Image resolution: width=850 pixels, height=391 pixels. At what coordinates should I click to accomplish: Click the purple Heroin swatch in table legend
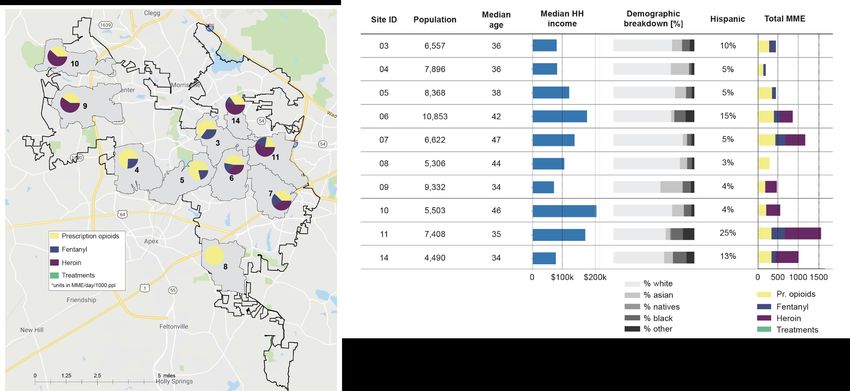tap(764, 318)
